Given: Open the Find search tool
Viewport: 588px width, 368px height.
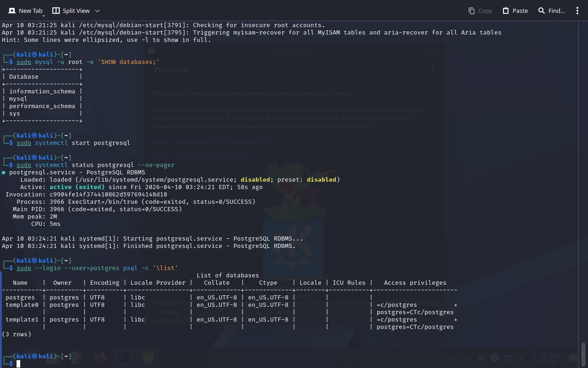Looking at the screenshot, I should [x=551, y=11].
